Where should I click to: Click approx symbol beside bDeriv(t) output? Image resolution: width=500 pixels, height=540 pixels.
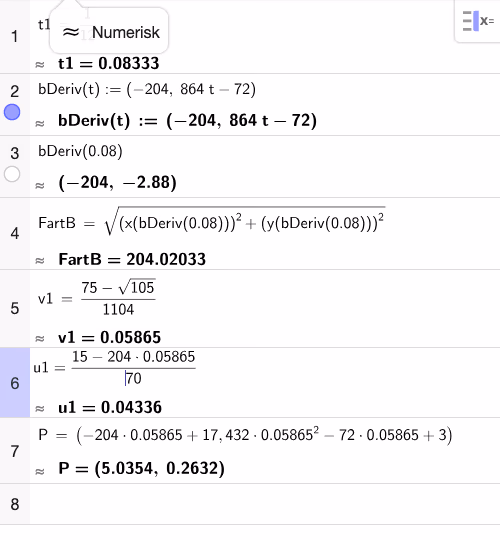pos(40,123)
